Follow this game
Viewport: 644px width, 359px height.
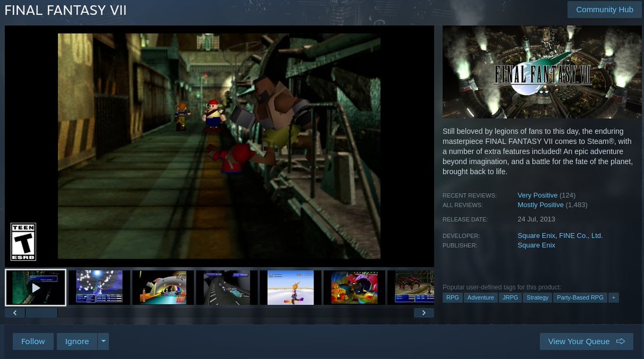pyautogui.click(x=33, y=341)
